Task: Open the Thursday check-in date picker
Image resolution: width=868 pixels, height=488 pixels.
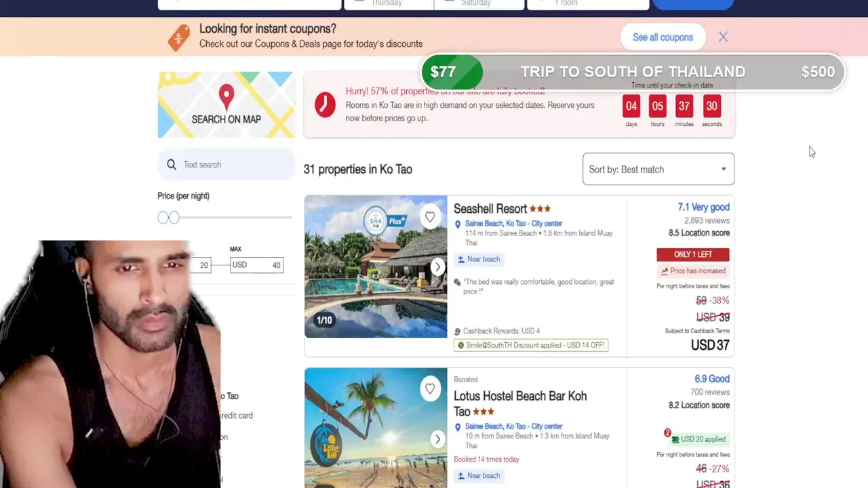Action: click(x=389, y=4)
